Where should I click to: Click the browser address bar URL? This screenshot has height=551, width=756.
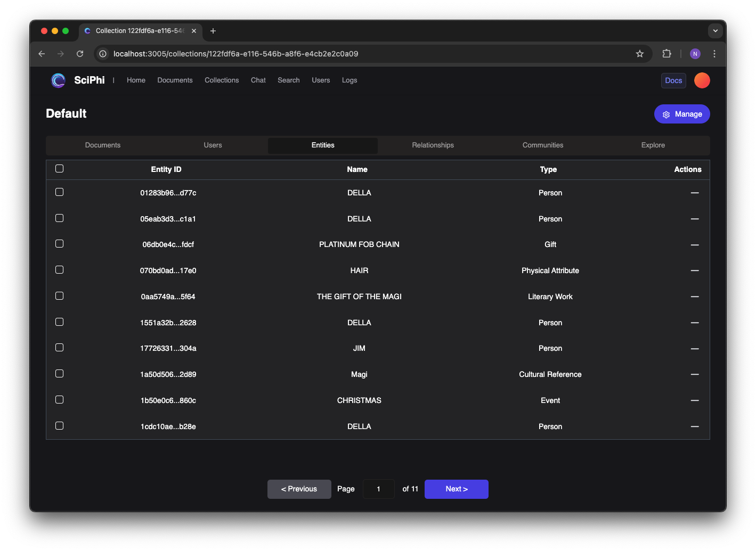235,54
